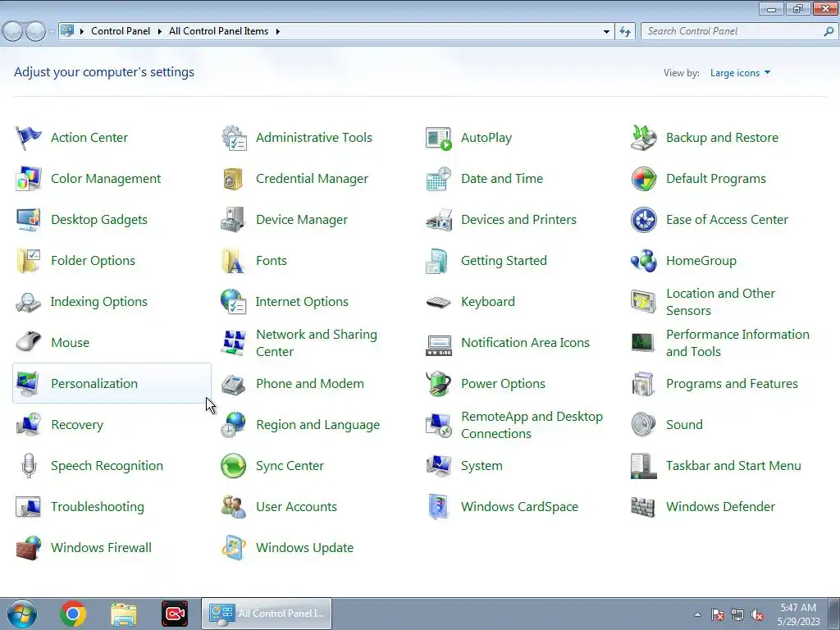
Task: Expand arrow after All Control Panel Items
Action: (x=277, y=32)
